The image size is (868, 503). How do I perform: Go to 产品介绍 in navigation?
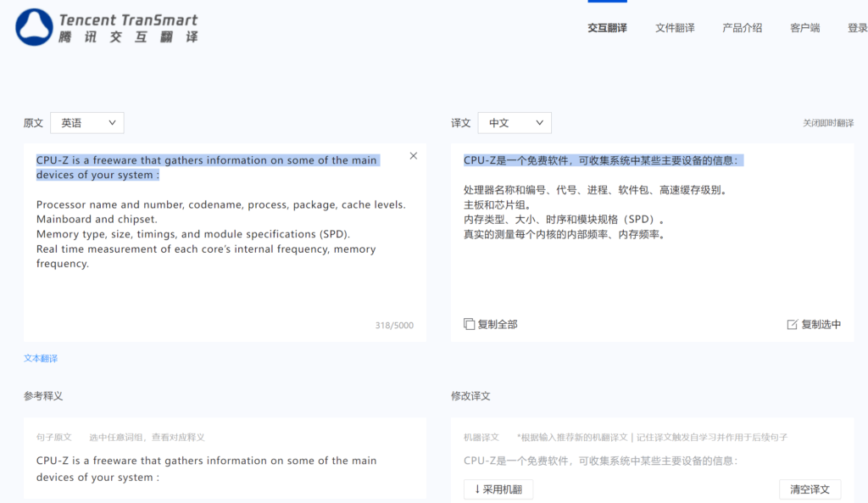pos(742,28)
